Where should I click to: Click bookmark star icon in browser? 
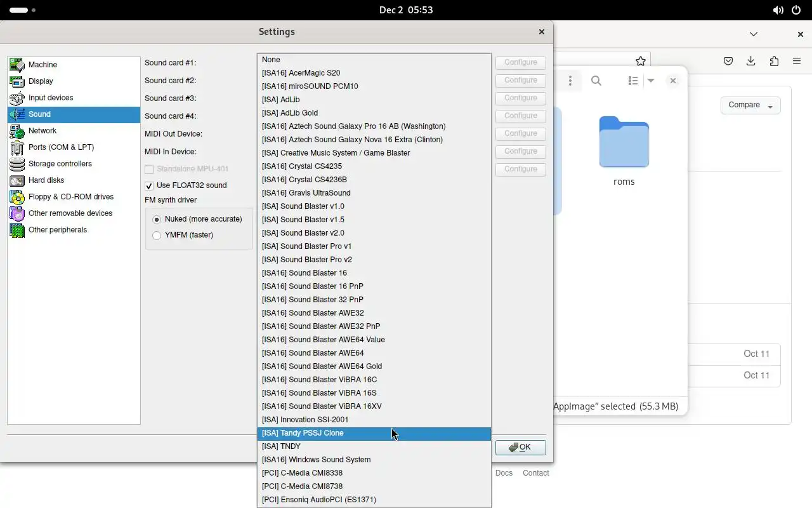(x=641, y=61)
